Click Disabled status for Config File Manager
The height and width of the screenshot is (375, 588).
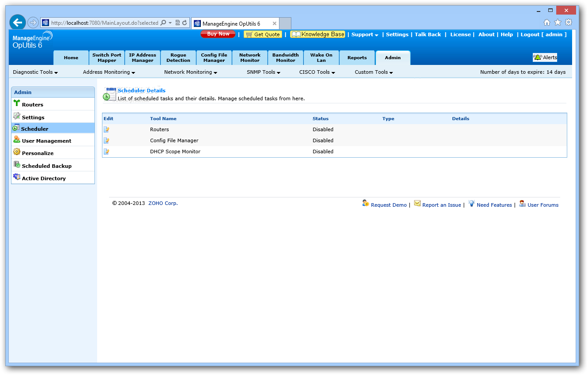pos(323,140)
